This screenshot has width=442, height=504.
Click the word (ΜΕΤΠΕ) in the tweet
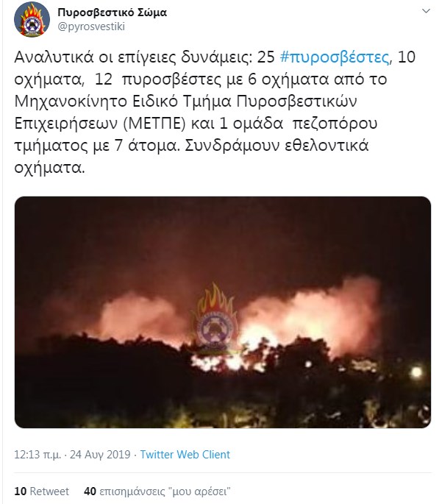(155, 124)
